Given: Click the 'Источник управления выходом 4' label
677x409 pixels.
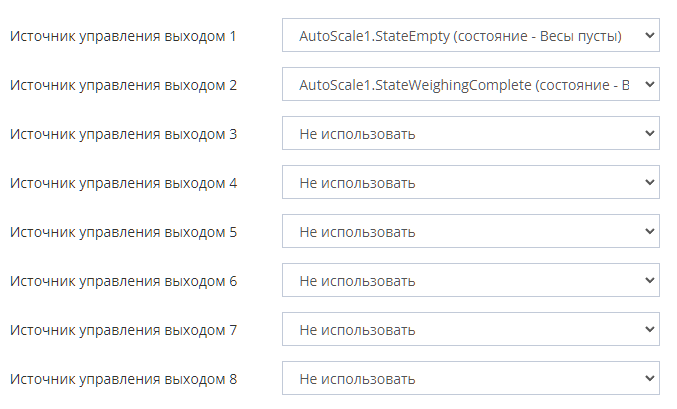Looking at the screenshot, I should [123, 183].
